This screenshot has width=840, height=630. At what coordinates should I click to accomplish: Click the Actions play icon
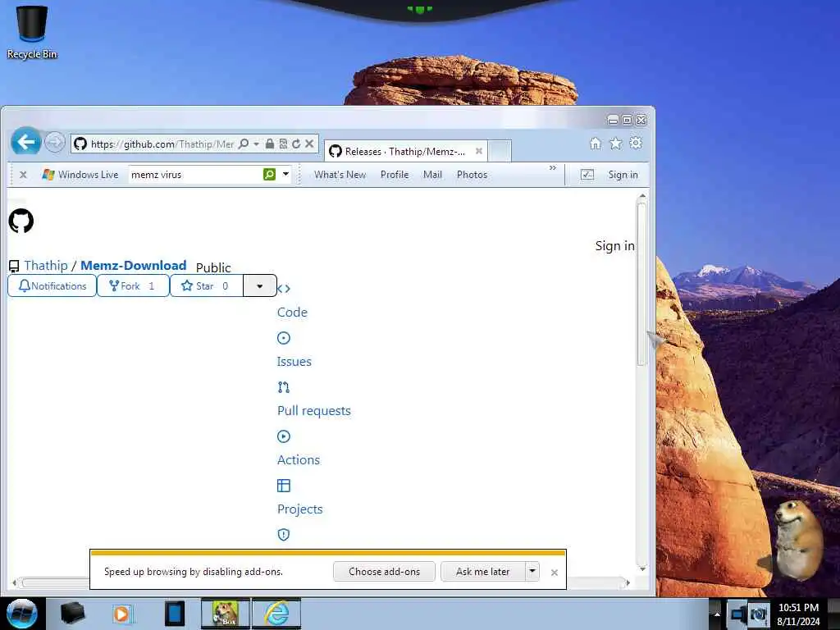(283, 436)
